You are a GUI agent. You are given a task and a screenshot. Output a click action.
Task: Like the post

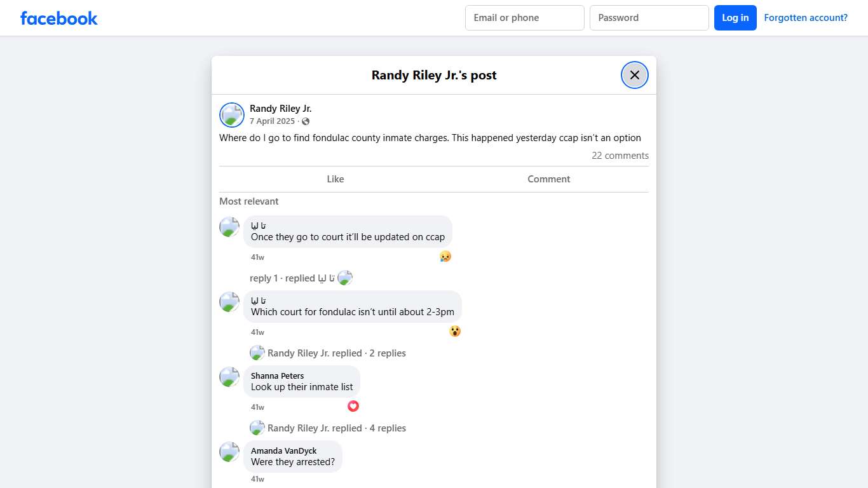click(335, 179)
